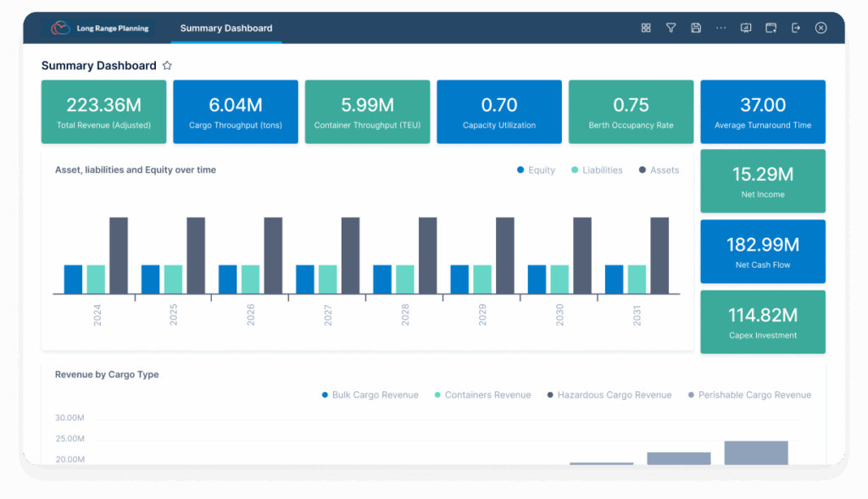
Task: Click the Long Range Planning logo
Action: pyautogui.click(x=61, y=28)
